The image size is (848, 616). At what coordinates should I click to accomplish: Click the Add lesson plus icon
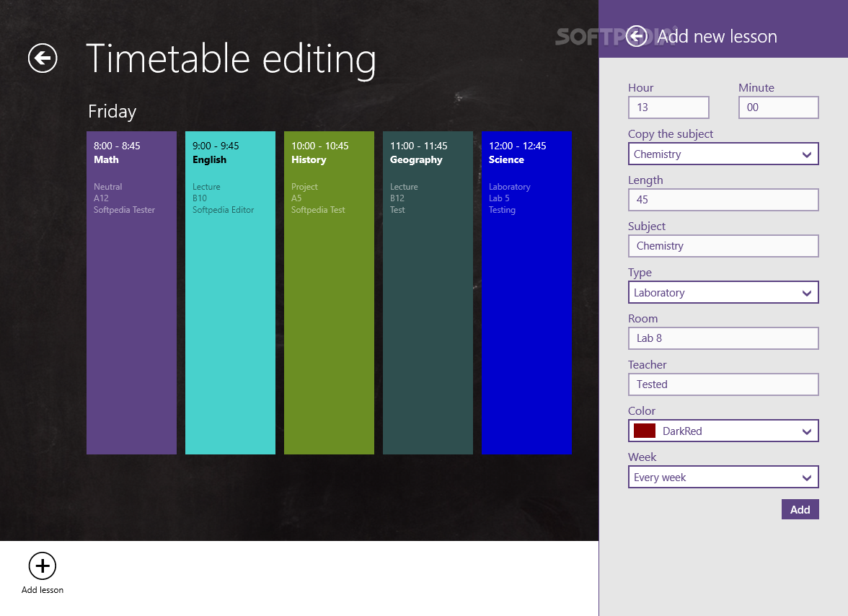pos(42,566)
